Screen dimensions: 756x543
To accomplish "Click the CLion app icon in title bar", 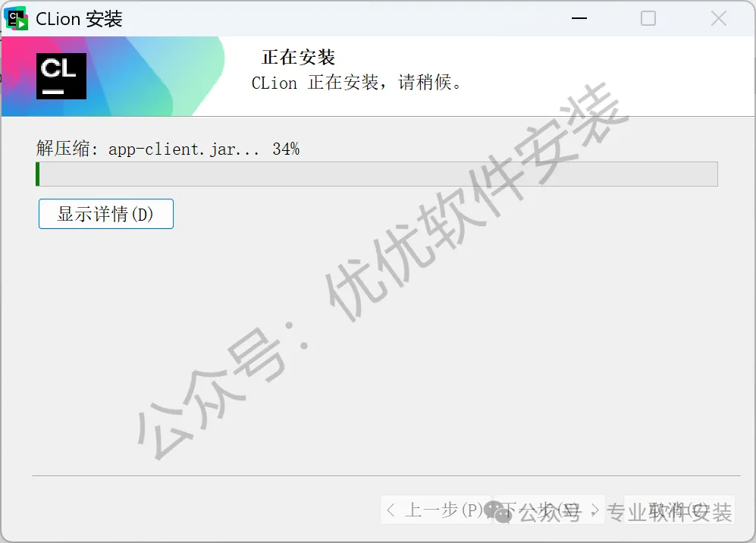I will click(16, 18).
